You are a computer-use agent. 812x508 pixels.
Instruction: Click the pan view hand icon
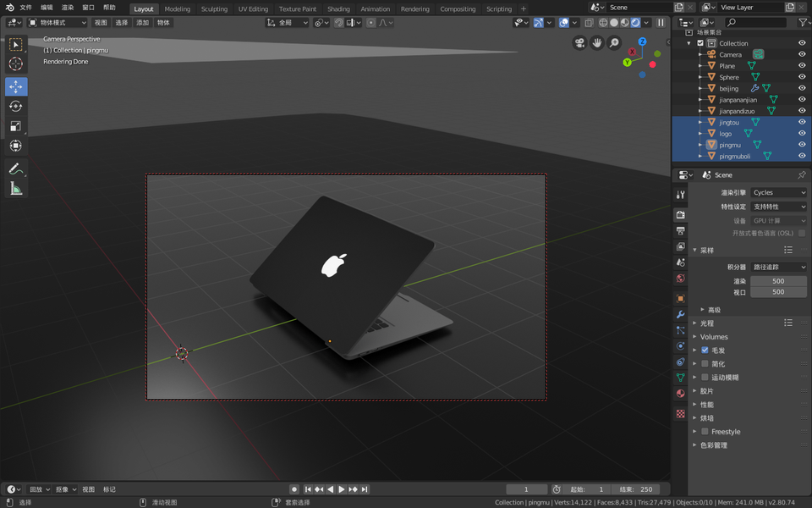[x=596, y=43]
